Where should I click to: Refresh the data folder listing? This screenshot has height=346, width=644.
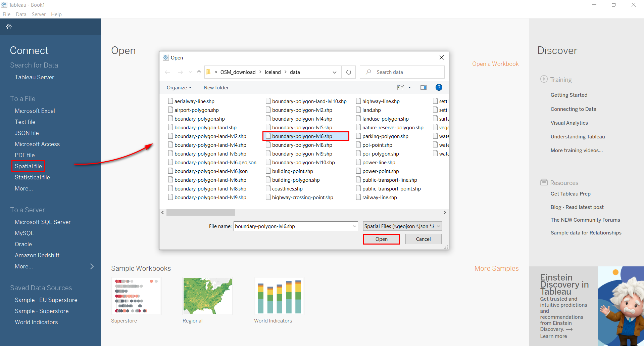point(349,72)
